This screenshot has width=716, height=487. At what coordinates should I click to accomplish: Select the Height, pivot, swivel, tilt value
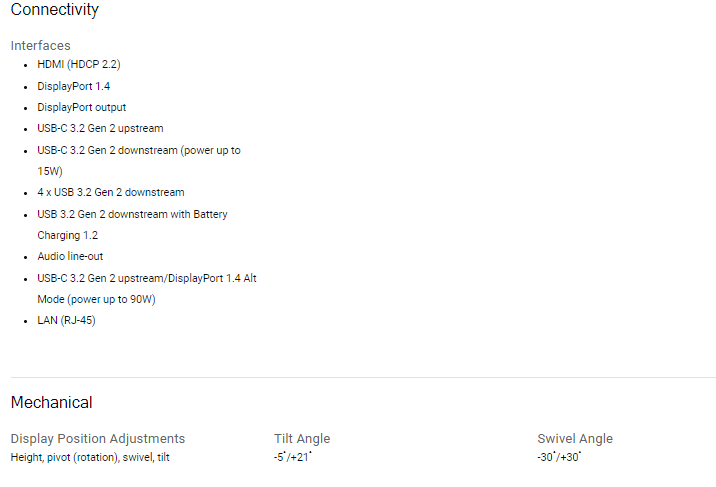click(90, 457)
